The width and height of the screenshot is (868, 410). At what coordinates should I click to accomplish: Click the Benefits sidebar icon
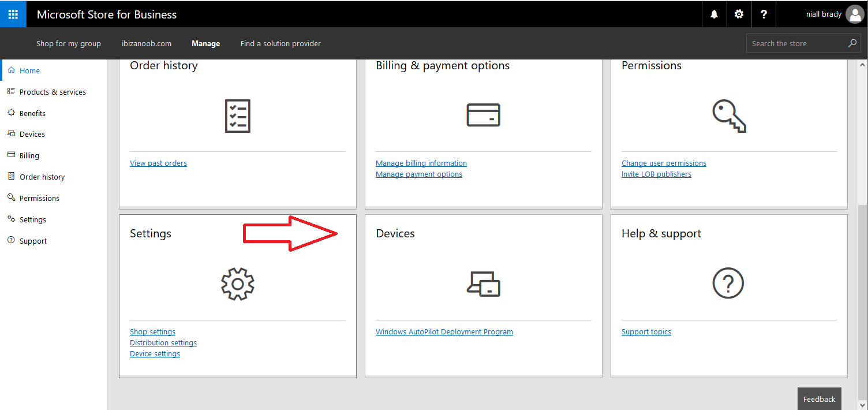tap(12, 113)
